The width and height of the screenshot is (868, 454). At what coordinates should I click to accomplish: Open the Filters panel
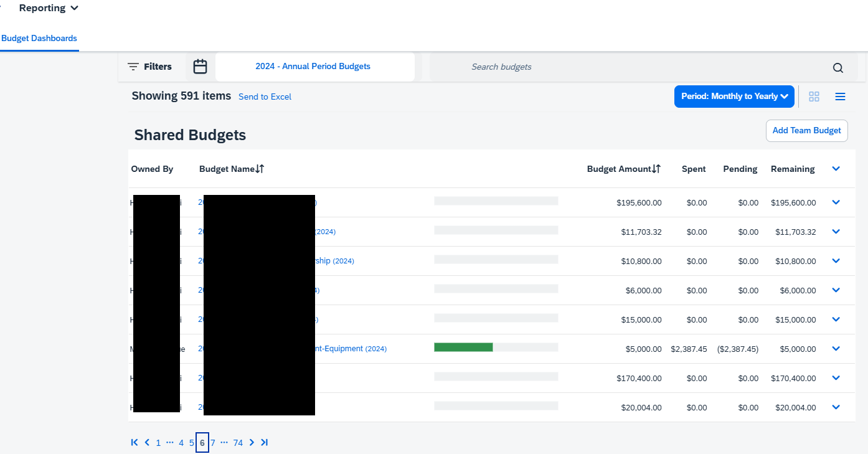(x=149, y=67)
